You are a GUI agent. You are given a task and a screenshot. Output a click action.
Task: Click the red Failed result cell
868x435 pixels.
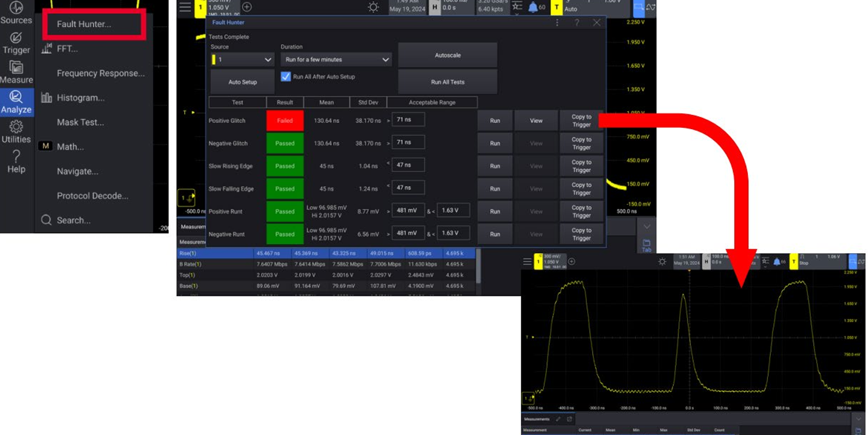(285, 121)
